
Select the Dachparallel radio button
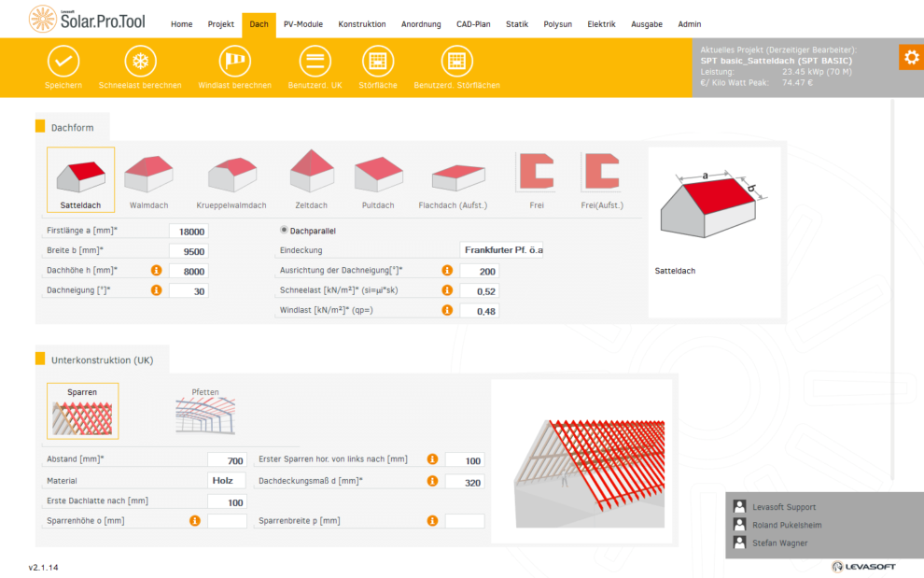tap(285, 230)
